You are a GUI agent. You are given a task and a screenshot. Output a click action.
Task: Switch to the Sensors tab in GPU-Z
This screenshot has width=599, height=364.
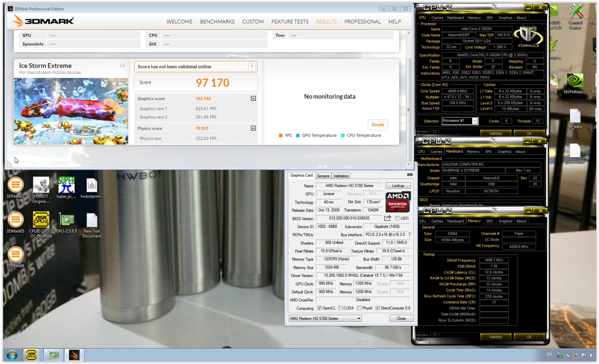(x=323, y=176)
